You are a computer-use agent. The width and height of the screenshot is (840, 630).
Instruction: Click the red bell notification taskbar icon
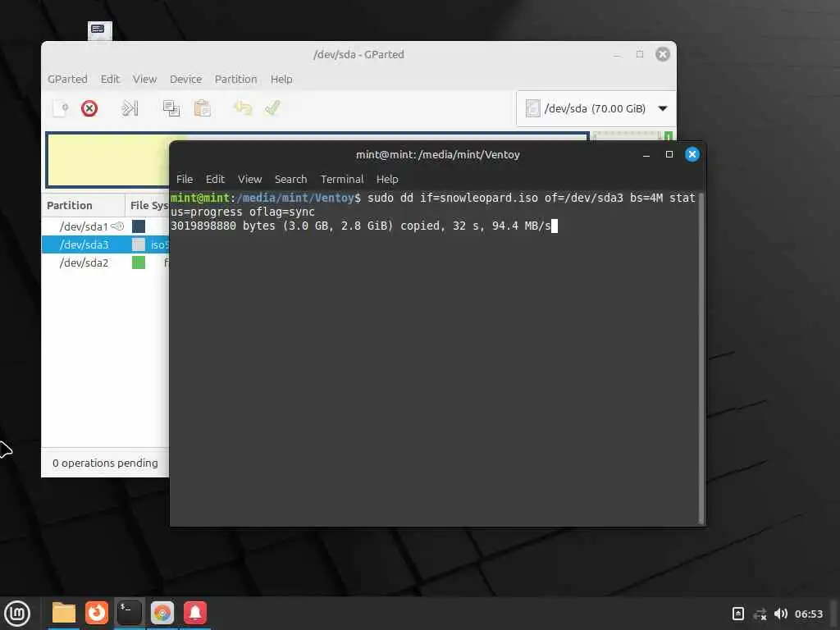[x=195, y=613]
